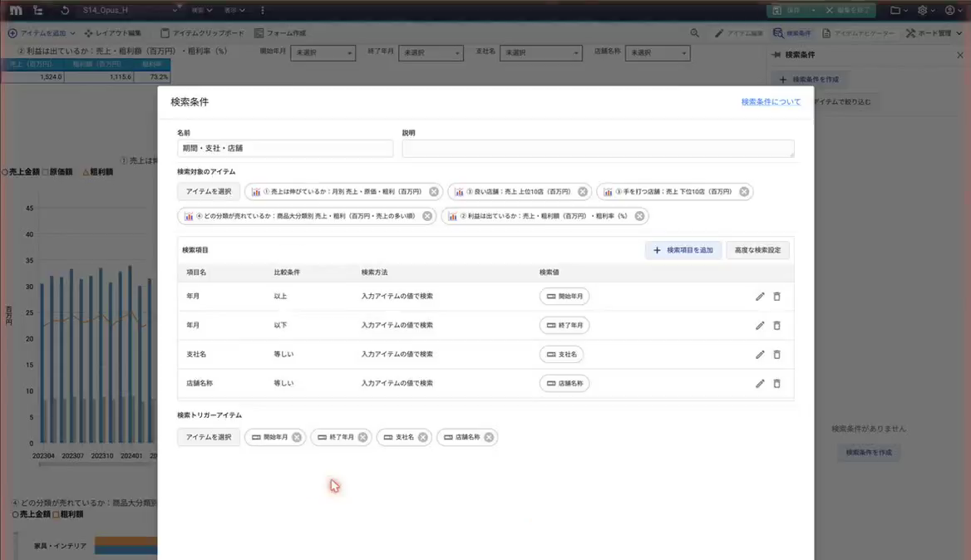Remove the ①売上は伸びているか item chip
Viewport: 971px width, 560px height.
coord(433,192)
